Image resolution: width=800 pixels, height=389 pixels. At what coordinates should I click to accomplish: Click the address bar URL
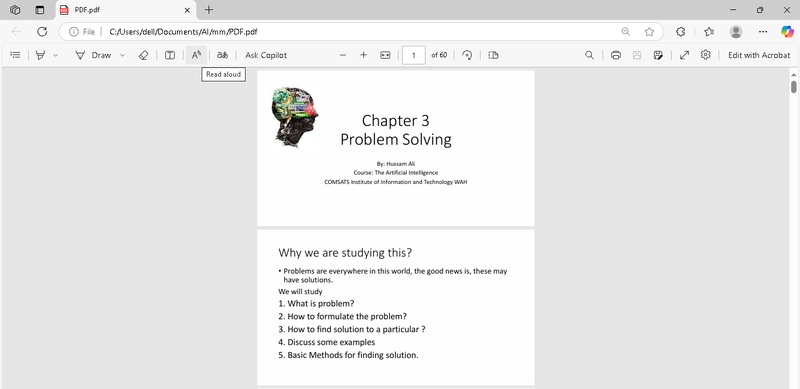pyautogui.click(x=184, y=32)
